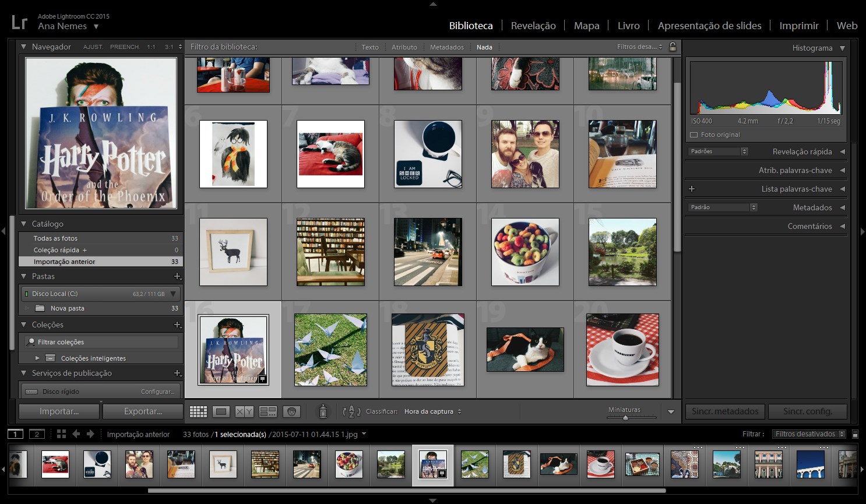The image size is (866, 504).
Task: Click the Lr logo identity plate
Action: point(19,22)
